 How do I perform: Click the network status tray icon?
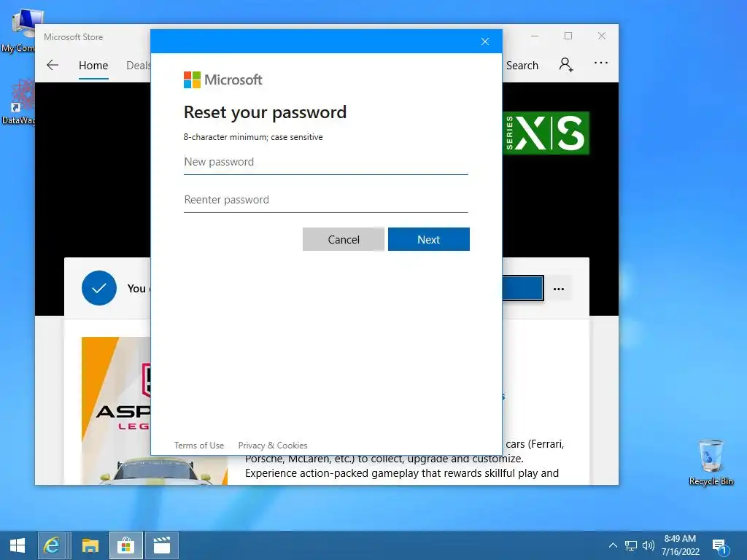[631, 545]
